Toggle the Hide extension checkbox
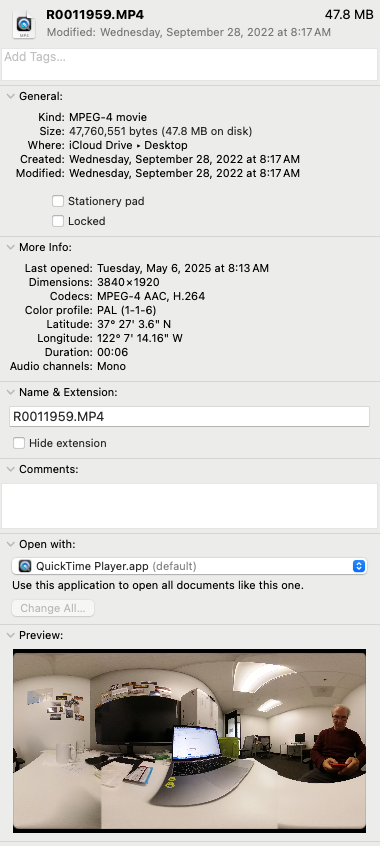 pyautogui.click(x=19, y=443)
